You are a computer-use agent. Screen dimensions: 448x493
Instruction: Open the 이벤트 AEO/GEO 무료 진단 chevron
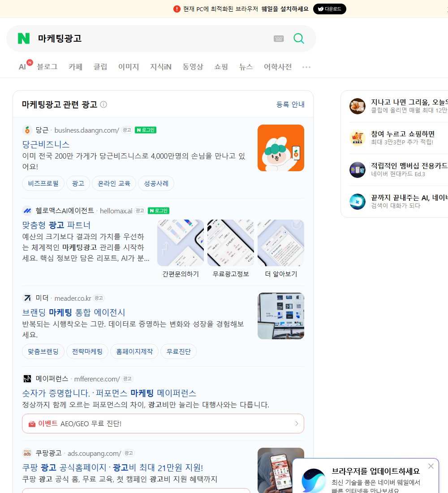297,424
